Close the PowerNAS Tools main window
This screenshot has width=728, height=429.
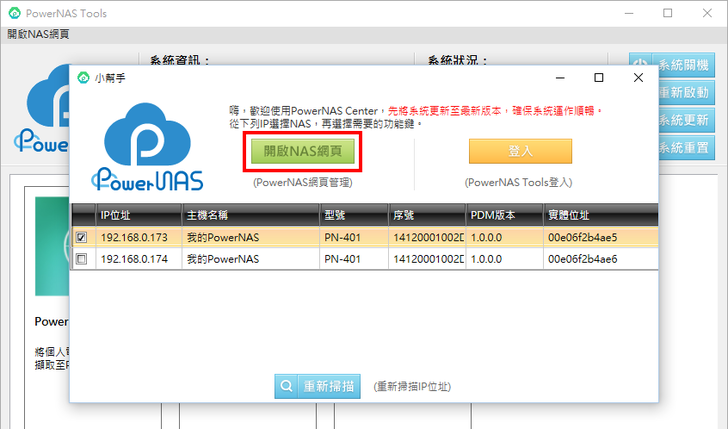click(707, 13)
